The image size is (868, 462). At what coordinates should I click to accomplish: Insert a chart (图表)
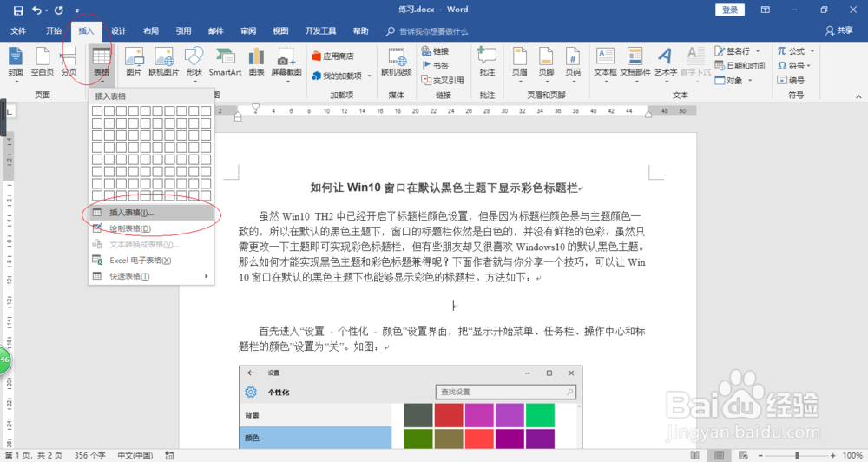(256, 62)
